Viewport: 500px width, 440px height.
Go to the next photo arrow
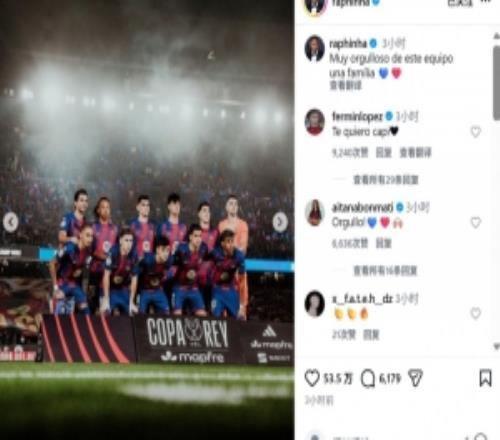pyautogui.click(x=280, y=222)
